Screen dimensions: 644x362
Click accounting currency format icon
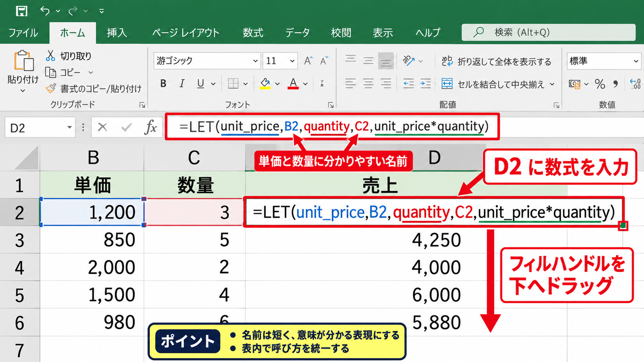[x=575, y=84]
